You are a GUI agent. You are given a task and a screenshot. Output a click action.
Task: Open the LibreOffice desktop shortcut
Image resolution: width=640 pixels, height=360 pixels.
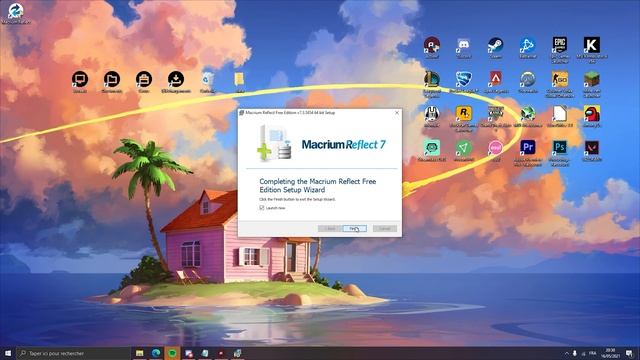[x=560, y=116]
